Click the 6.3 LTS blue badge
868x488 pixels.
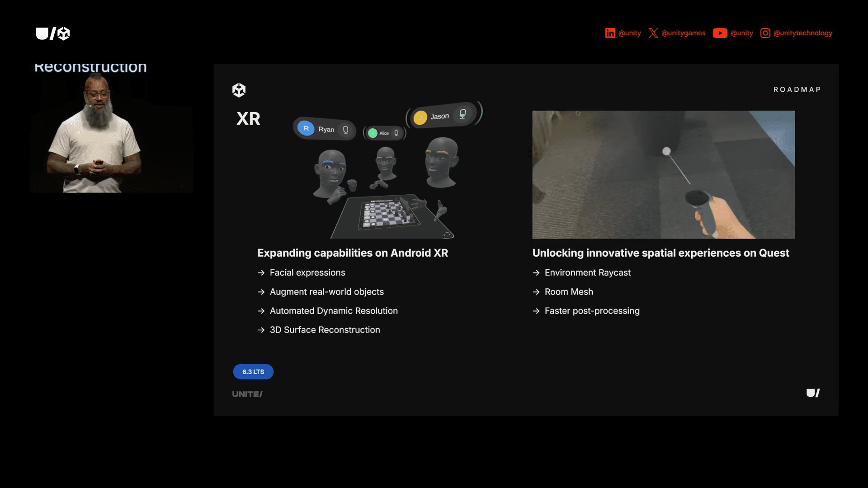(x=253, y=371)
